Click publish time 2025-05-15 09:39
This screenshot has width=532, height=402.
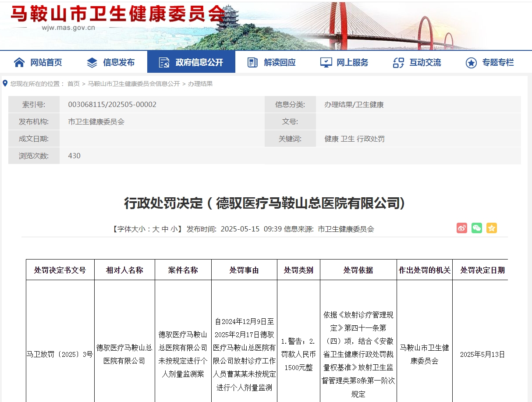pos(251,229)
